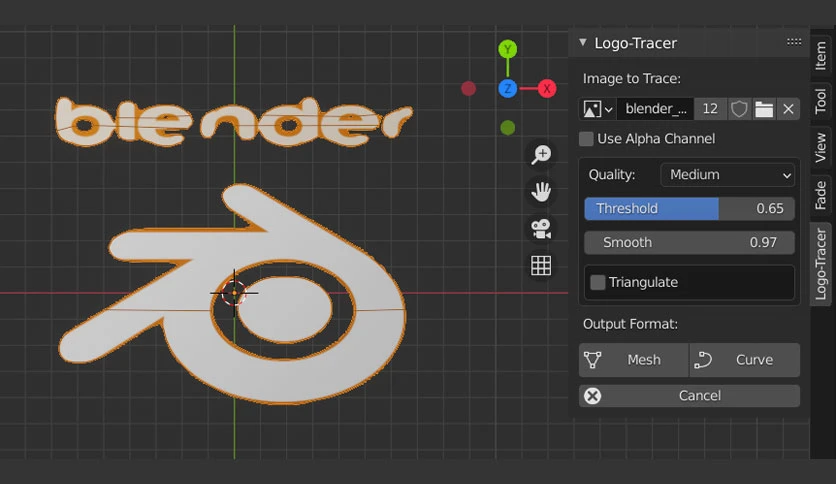The height and width of the screenshot is (484, 836).
Task: Click the Cancel button
Action: (689, 396)
